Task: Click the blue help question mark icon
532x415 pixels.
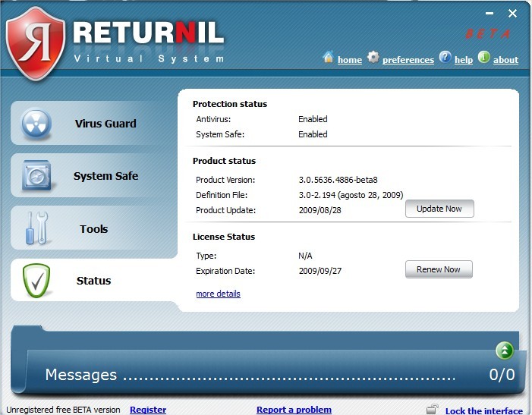Action: pyautogui.click(x=445, y=57)
